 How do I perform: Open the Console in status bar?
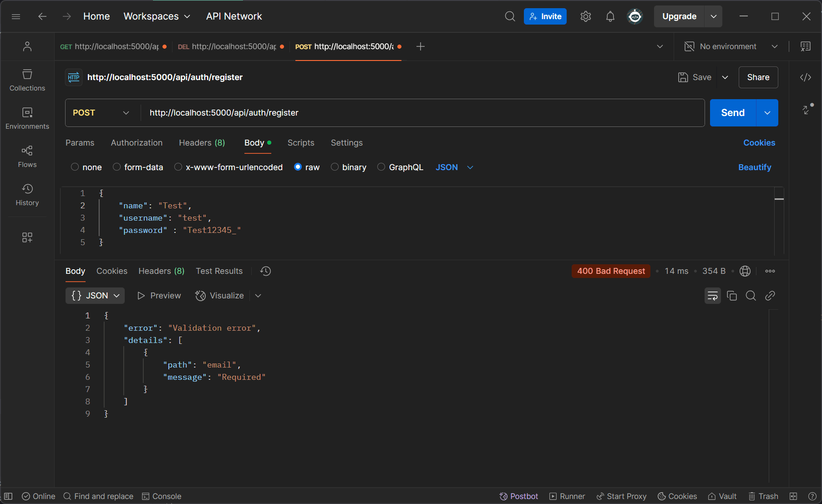tap(162, 496)
